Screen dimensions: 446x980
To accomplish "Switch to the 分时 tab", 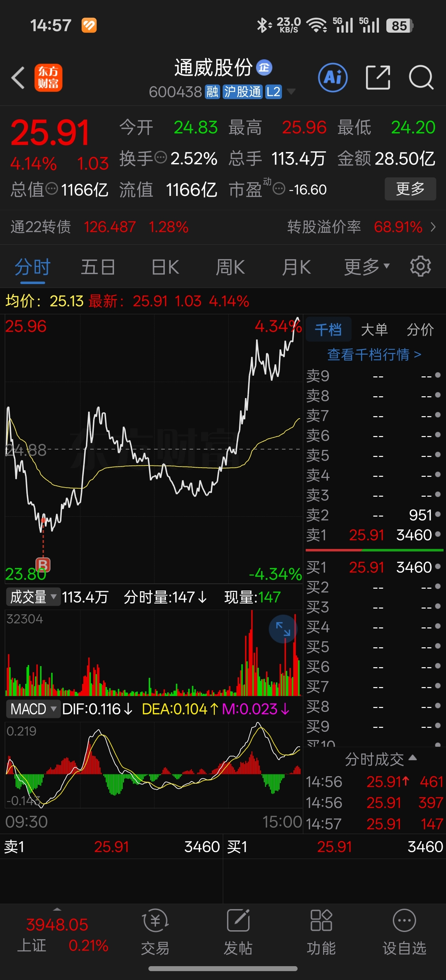I will (33, 267).
